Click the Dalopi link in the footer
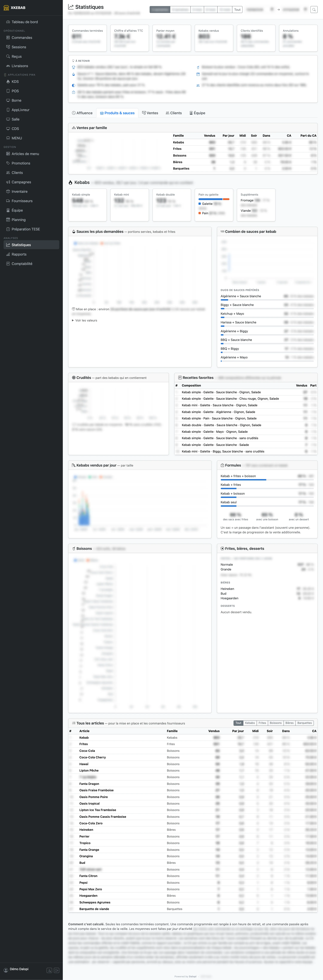This screenshot has height=980, width=323. point(193,977)
